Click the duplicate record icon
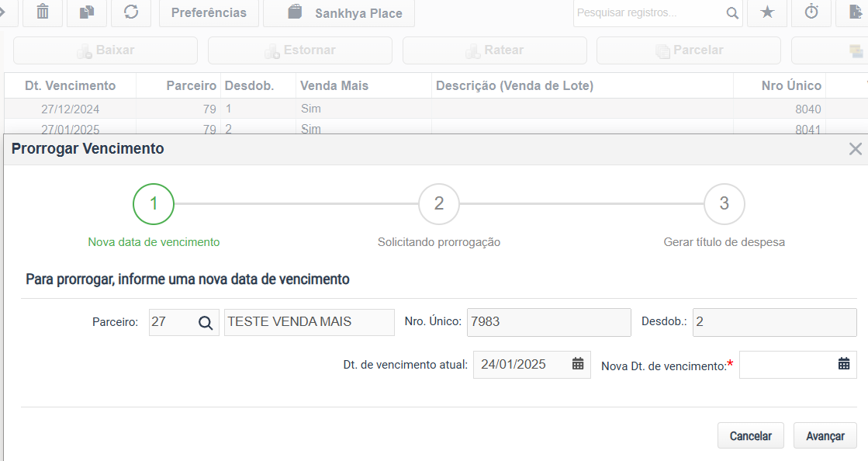Screen dimensions: 868x461 point(87,12)
